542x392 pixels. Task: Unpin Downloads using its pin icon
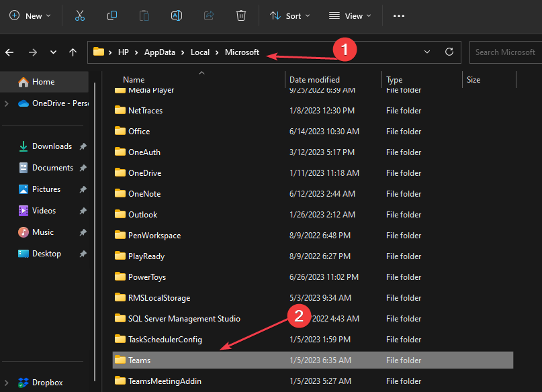(x=83, y=146)
